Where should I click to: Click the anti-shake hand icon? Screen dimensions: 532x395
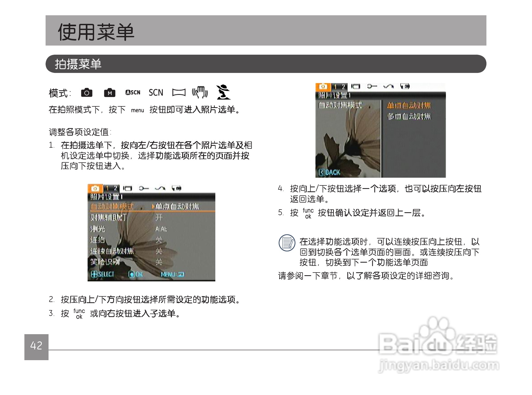(x=200, y=92)
